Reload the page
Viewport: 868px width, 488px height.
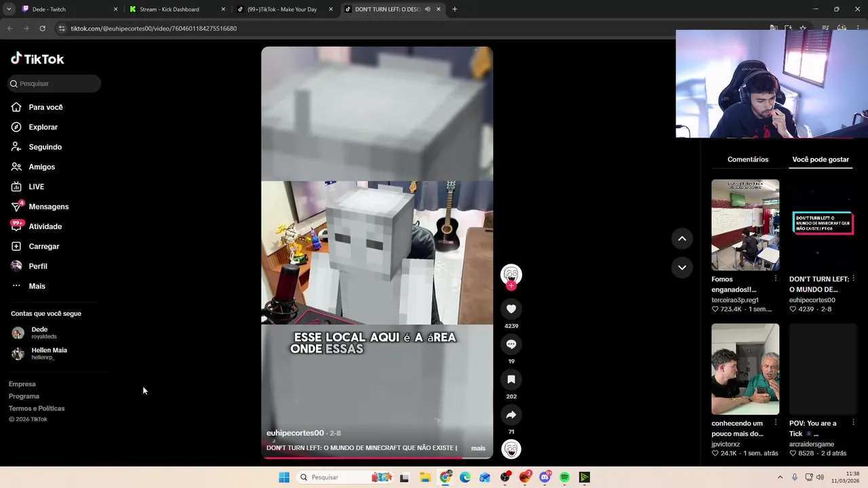42,28
